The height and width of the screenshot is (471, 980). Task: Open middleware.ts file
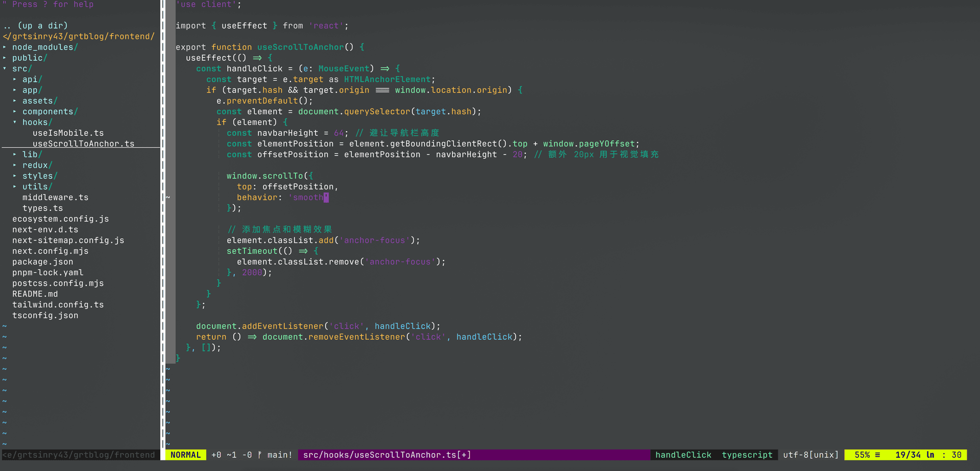55,197
